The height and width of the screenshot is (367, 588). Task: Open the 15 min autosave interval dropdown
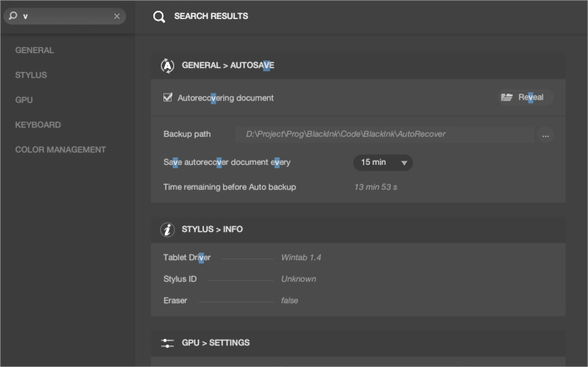coord(383,162)
